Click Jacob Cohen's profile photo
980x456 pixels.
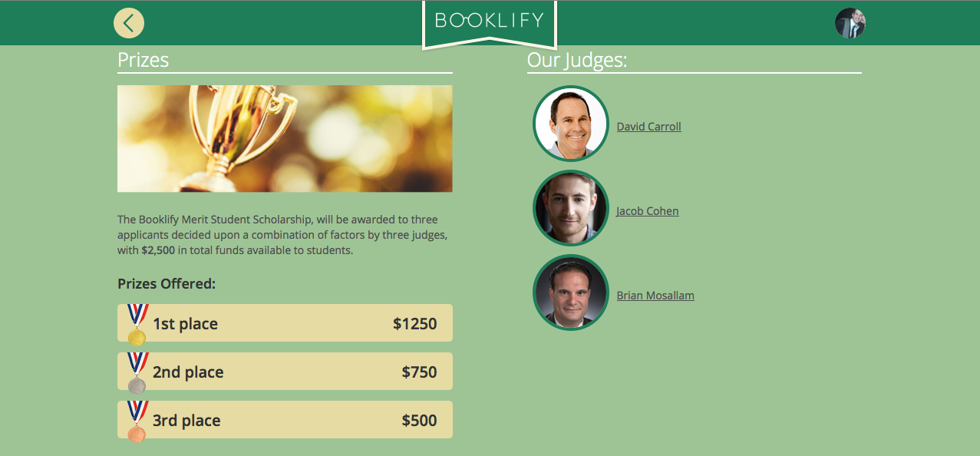(571, 208)
